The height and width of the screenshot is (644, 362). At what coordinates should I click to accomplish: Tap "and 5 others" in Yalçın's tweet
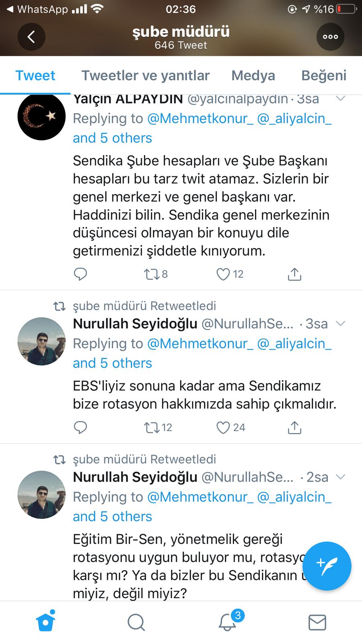click(112, 138)
